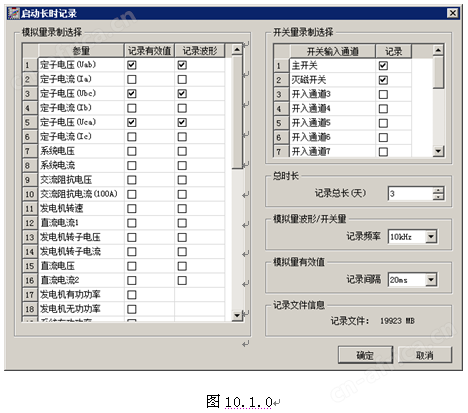Enable 记录有效值 for 系统电压
The height and width of the screenshot is (413, 468).
(x=132, y=151)
